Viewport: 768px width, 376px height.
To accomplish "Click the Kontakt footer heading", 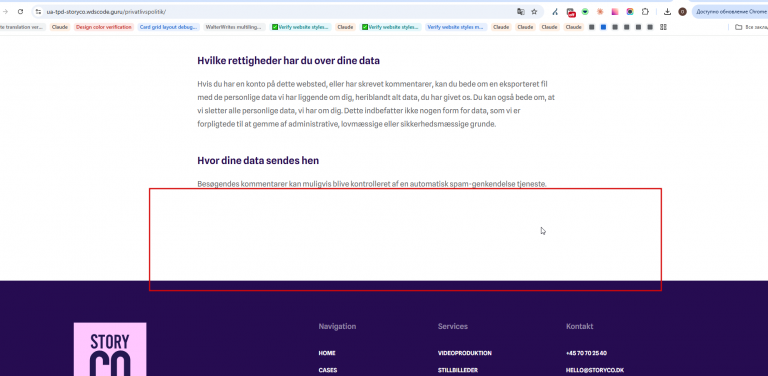I will click(x=580, y=326).
